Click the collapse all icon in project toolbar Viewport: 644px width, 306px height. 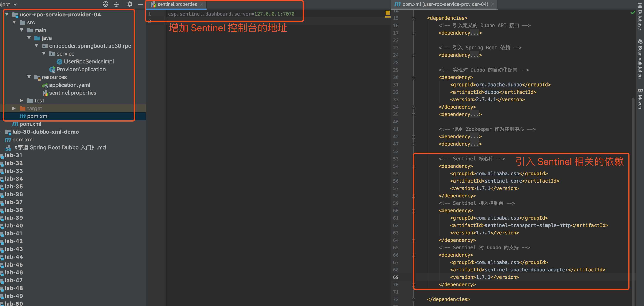116,4
